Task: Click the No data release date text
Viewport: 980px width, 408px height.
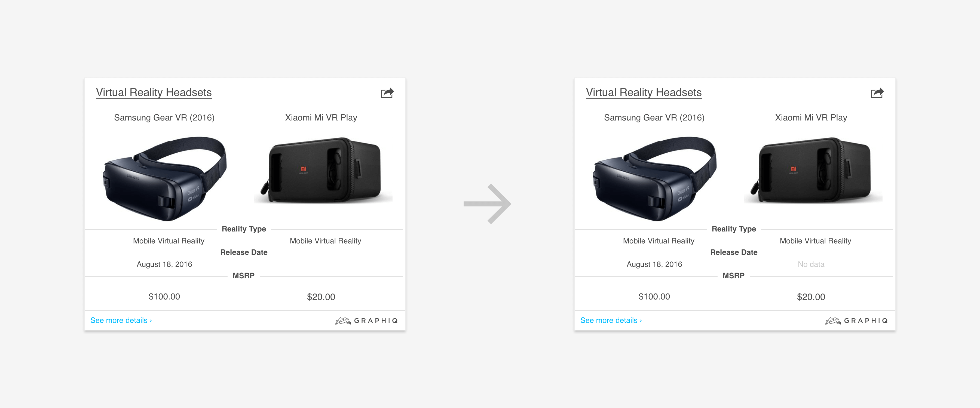Action: coord(811,264)
